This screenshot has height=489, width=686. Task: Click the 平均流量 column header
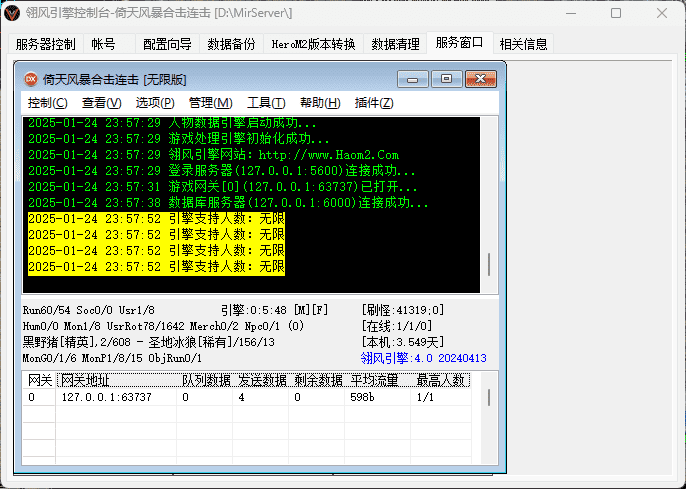tap(378, 380)
